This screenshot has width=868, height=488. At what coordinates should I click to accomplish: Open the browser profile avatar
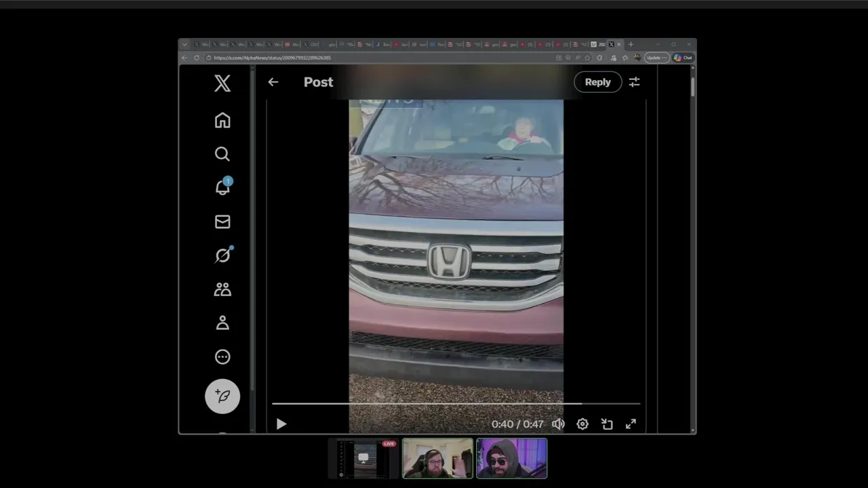pos(637,58)
